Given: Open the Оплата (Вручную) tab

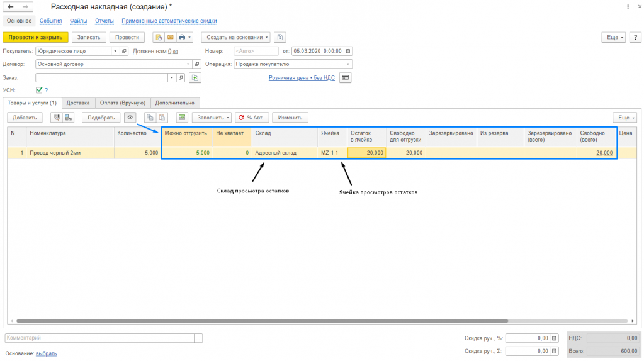Looking at the screenshot, I should [x=123, y=103].
